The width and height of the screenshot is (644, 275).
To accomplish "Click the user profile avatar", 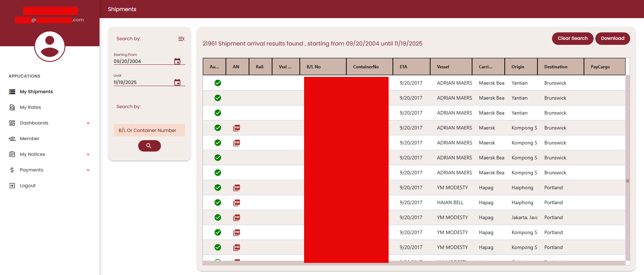I will 50,46.
